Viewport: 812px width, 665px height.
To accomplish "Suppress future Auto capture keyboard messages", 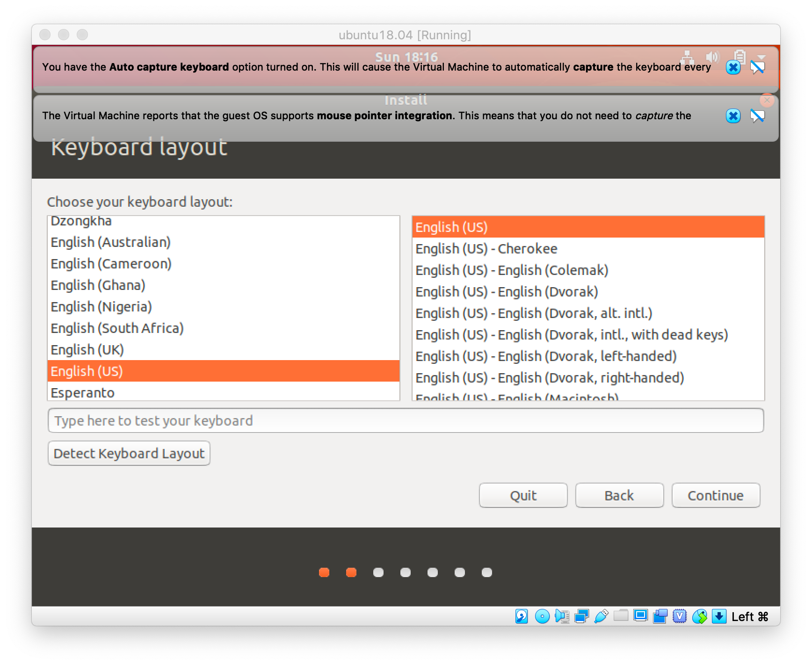I will tap(757, 67).
